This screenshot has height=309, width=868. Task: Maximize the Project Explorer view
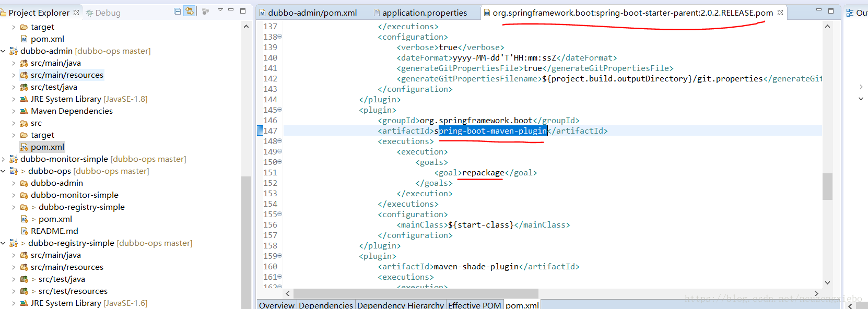tap(243, 10)
